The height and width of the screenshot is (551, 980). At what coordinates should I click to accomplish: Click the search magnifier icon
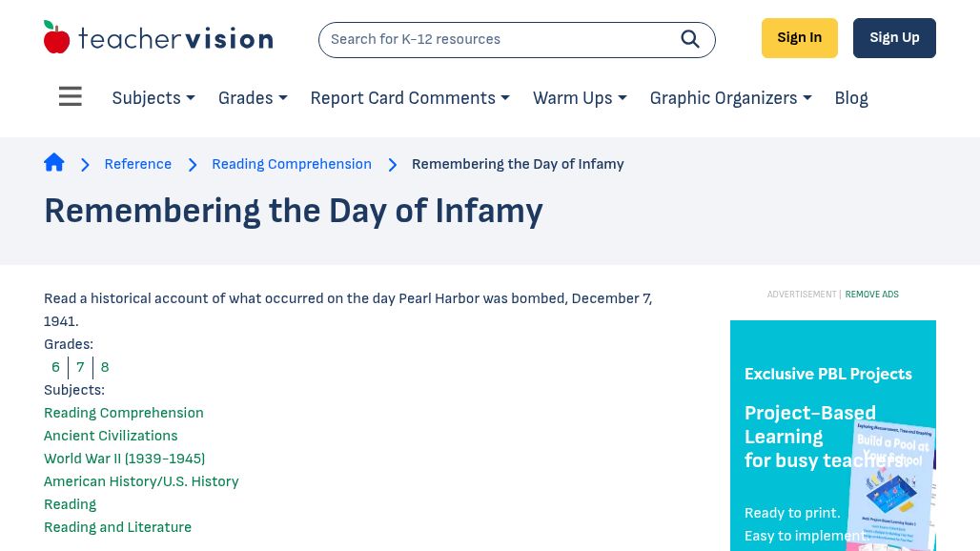click(x=690, y=39)
